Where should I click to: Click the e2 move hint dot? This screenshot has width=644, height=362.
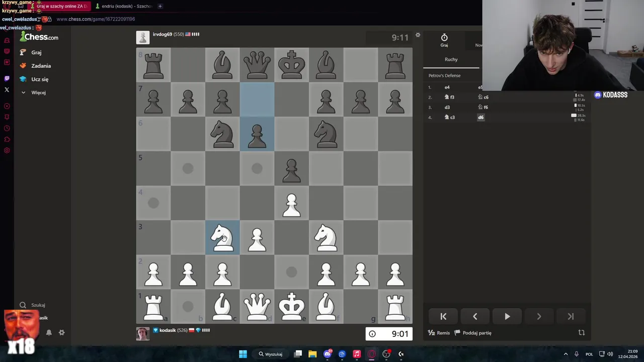(x=292, y=272)
